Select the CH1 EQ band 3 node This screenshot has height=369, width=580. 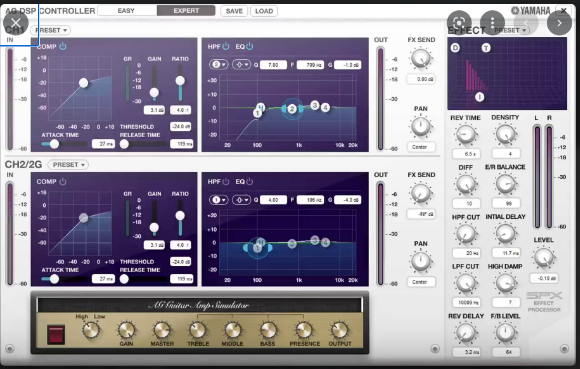click(315, 105)
